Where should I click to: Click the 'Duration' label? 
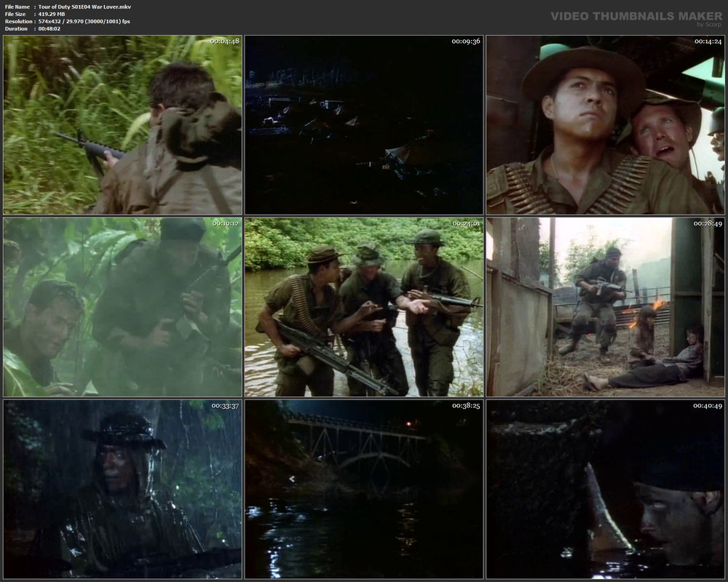(x=16, y=29)
